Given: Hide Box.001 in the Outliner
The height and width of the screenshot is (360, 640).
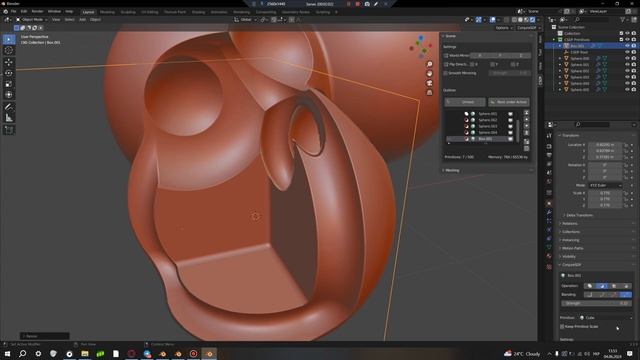Looking at the screenshot, I should tap(627, 46).
